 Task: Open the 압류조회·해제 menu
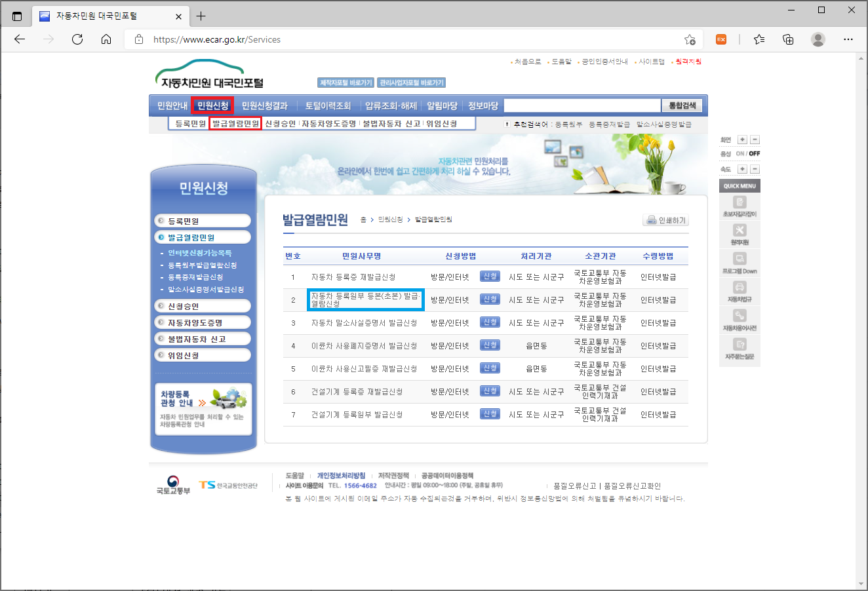[x=391, y=105]
